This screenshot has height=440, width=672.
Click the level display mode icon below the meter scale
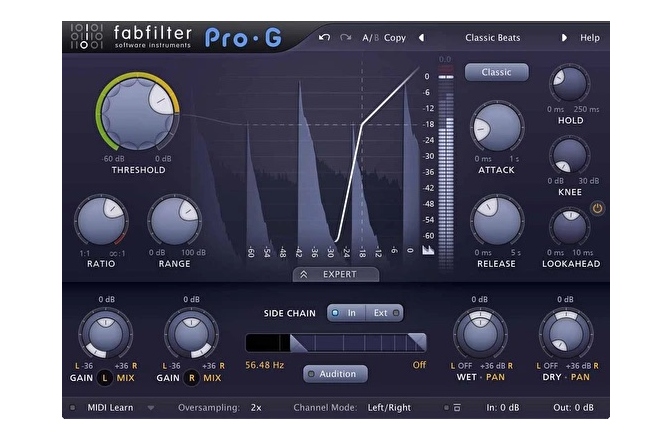click(428, 250)
